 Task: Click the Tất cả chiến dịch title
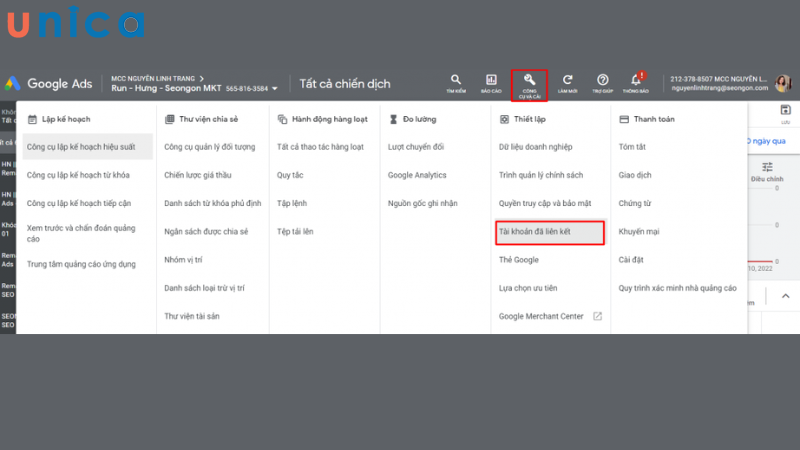tap(345, 84)
